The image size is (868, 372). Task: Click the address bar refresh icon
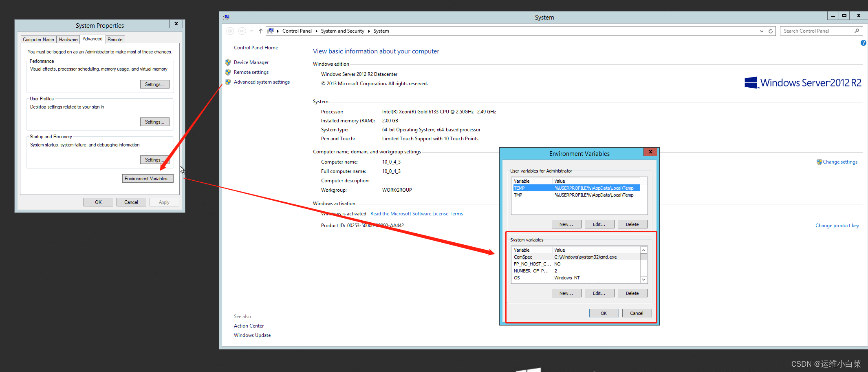point(771,31)
